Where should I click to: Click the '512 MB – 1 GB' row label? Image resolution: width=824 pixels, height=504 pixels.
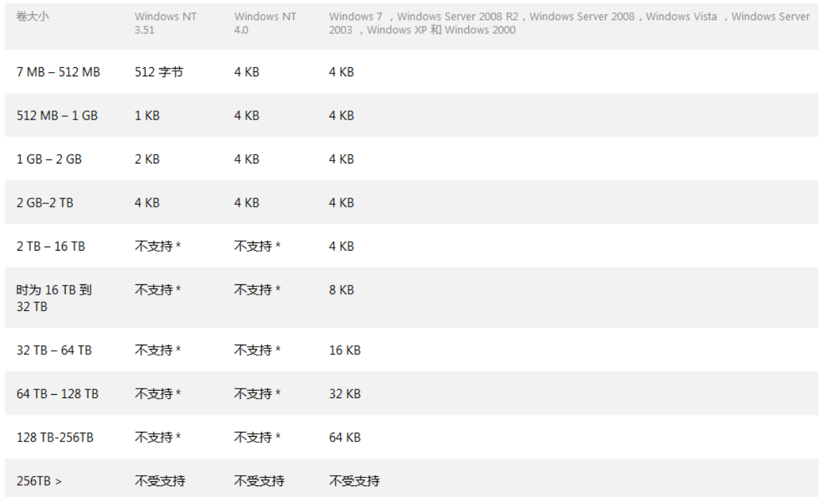click(x=57, y=115)
